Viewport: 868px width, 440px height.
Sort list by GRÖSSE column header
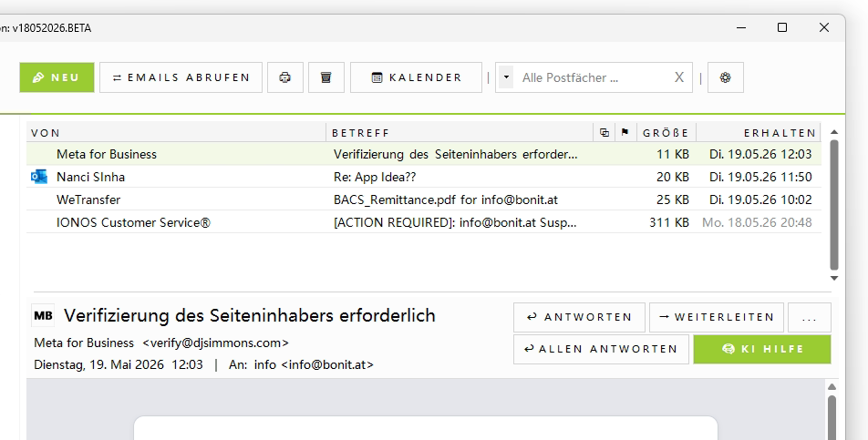(666, 133)
